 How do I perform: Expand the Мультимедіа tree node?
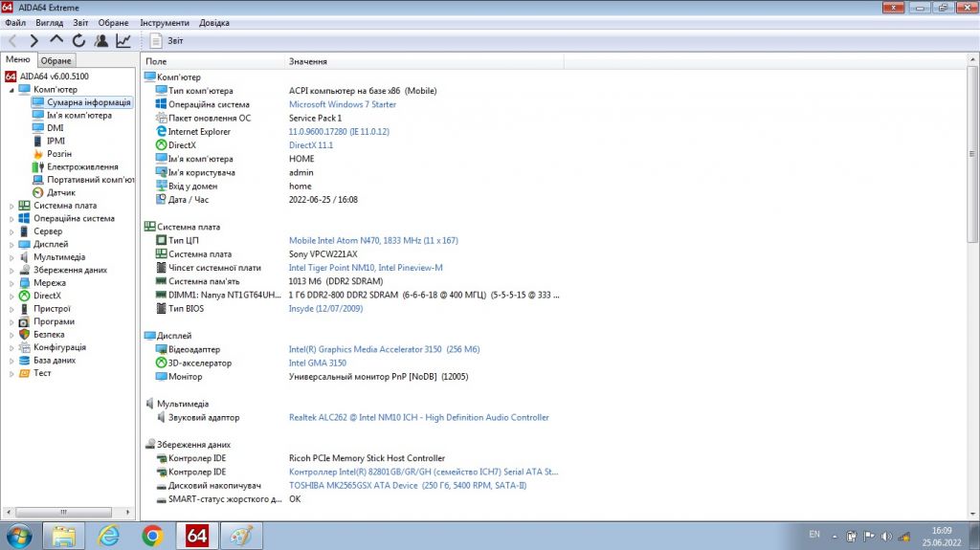pyautogui.click(x=11, y=257)
